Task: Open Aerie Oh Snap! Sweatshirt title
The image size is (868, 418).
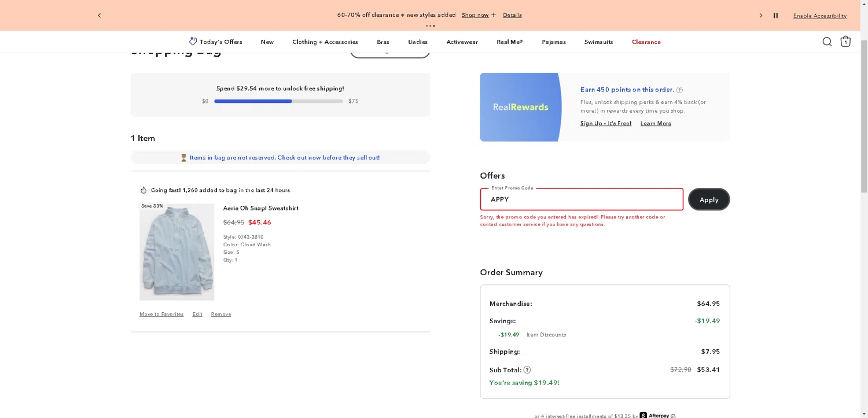Action: 261,208
